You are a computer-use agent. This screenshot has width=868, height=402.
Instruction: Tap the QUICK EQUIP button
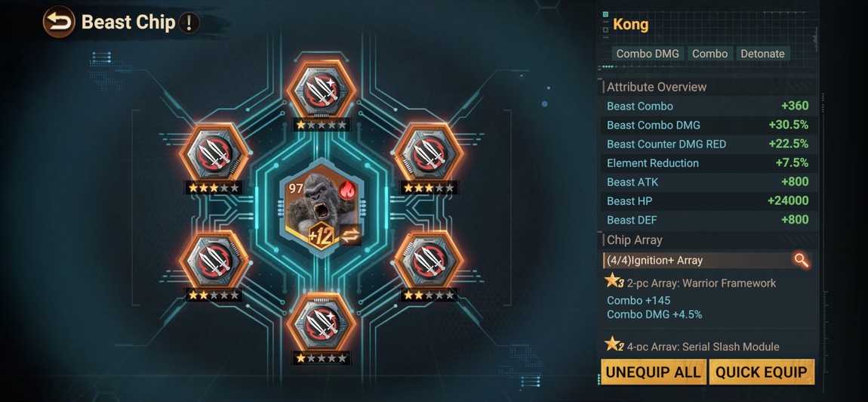[x=761, y=372]
